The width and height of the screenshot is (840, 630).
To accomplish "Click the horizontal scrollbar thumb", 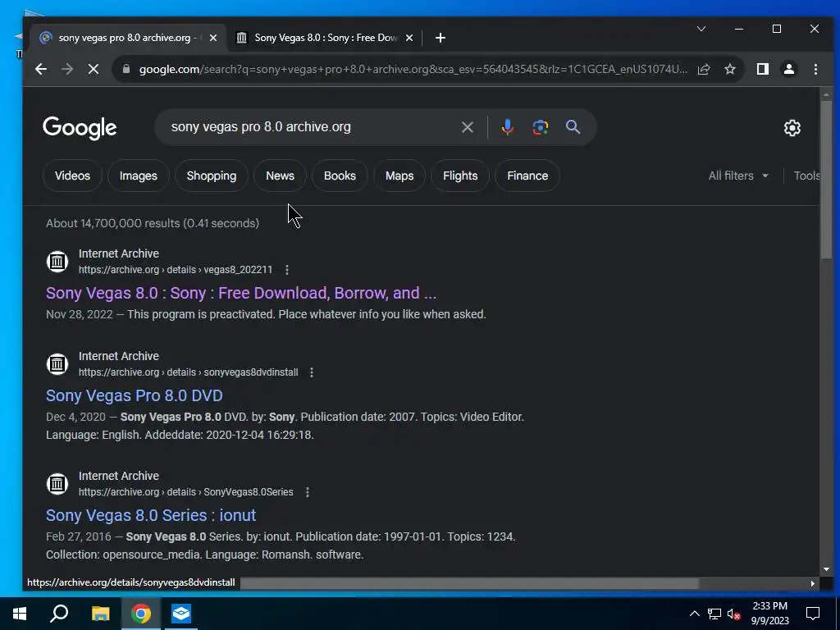I will [x=469, y=583].
